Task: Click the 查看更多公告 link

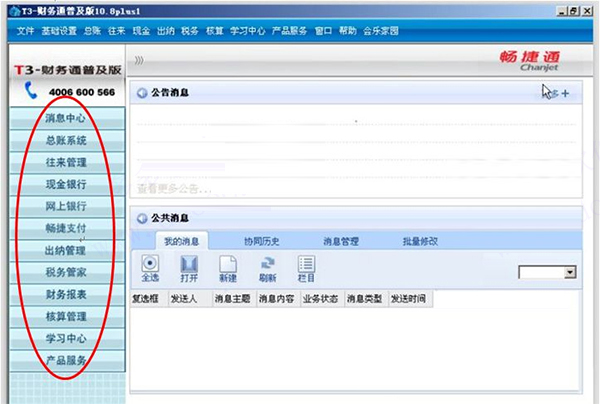Action: coord(174,189)
